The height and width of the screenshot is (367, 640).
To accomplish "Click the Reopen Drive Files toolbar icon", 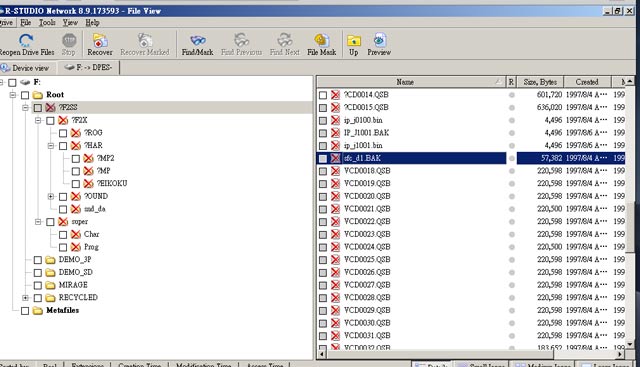I will [27, 40].
